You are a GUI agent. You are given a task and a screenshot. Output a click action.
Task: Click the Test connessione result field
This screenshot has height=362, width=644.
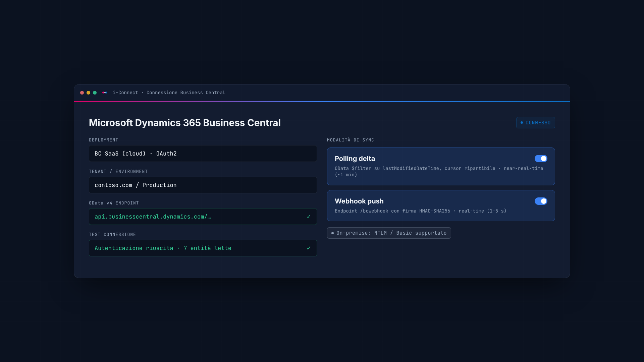coord(203,248)
